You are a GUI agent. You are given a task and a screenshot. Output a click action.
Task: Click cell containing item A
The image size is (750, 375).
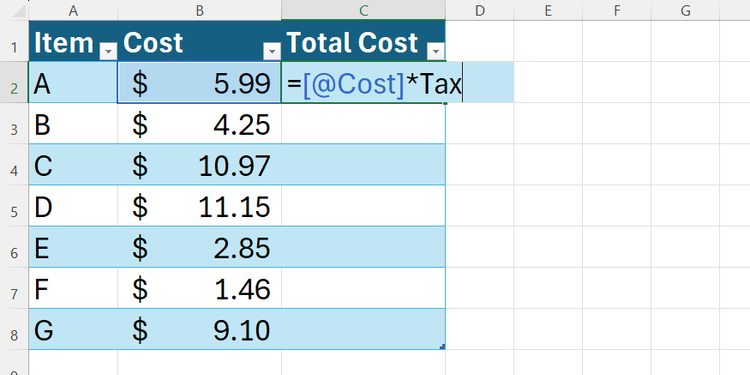73,82
